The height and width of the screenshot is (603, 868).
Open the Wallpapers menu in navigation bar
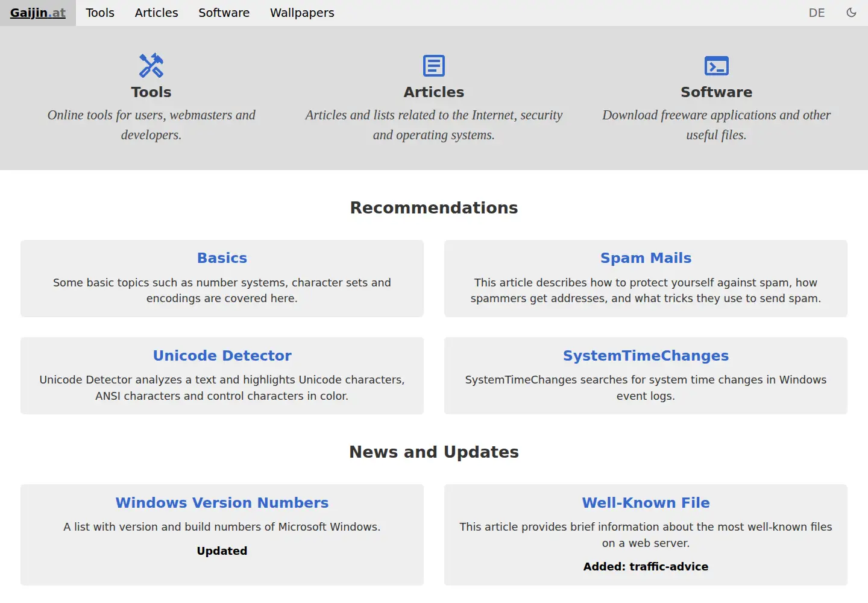(x=302, y=13)
